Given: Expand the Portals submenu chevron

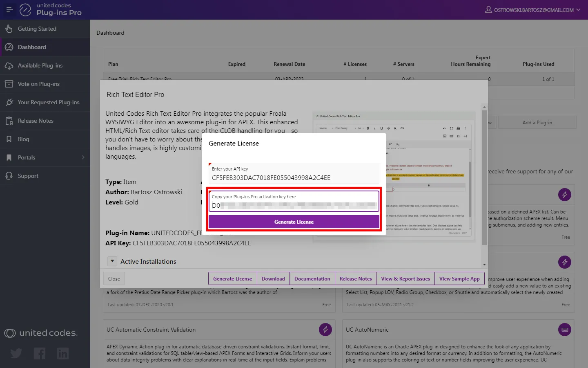Looking at the screenshot, I should pos(83,157).
